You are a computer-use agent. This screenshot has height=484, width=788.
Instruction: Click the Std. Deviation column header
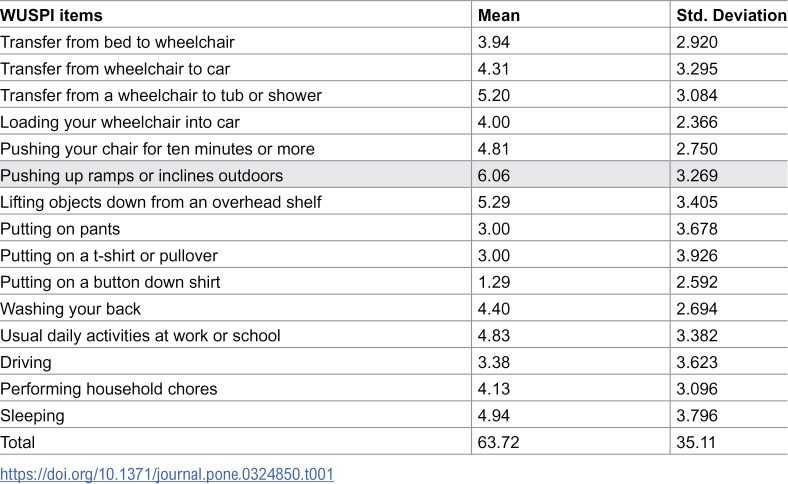click(732, 15)
